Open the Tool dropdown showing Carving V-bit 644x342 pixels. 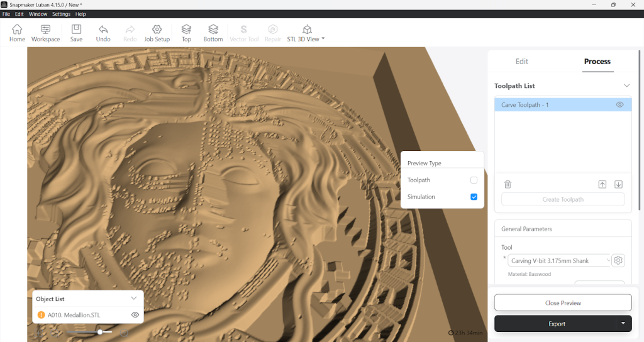pos(559,260)
